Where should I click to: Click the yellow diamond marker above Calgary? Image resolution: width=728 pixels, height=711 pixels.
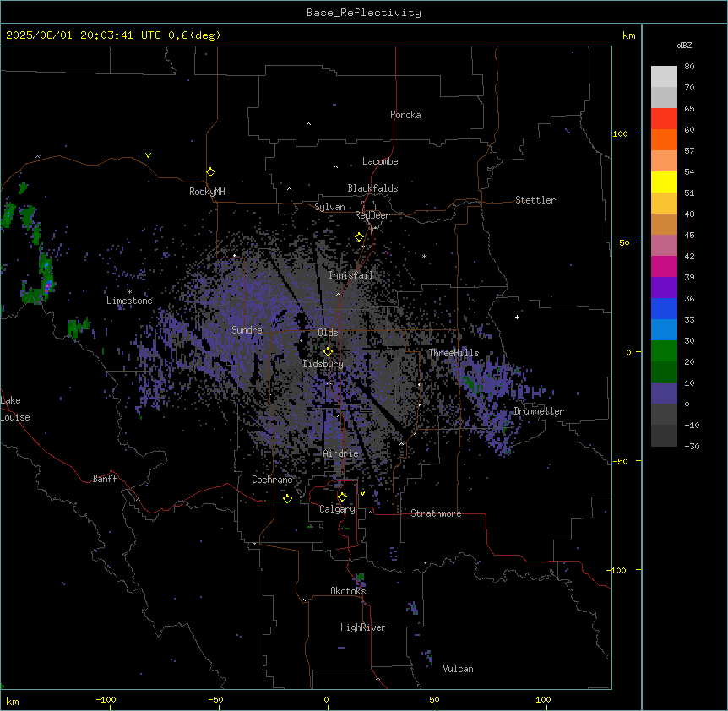[342, 497]
